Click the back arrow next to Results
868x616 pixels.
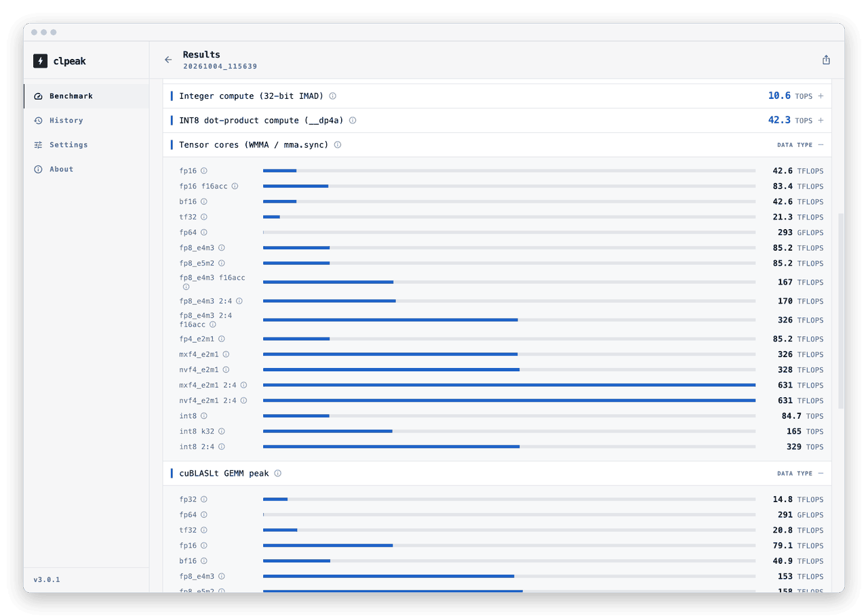click(x=168, y=60)
